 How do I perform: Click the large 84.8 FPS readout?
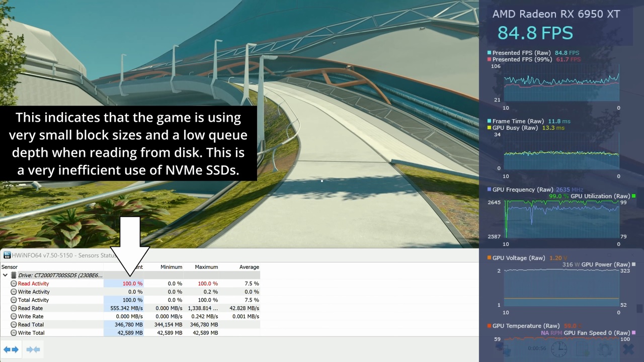pyautogui.click(x=535, y=33)
